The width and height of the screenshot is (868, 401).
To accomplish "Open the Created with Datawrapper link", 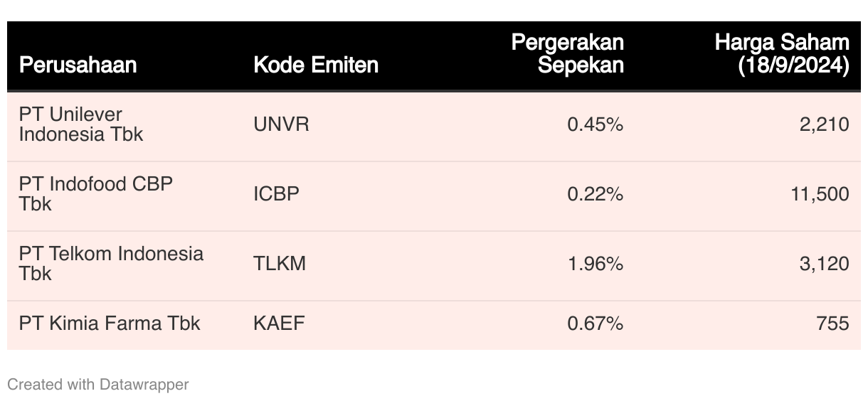I will (x=98, y=385).
